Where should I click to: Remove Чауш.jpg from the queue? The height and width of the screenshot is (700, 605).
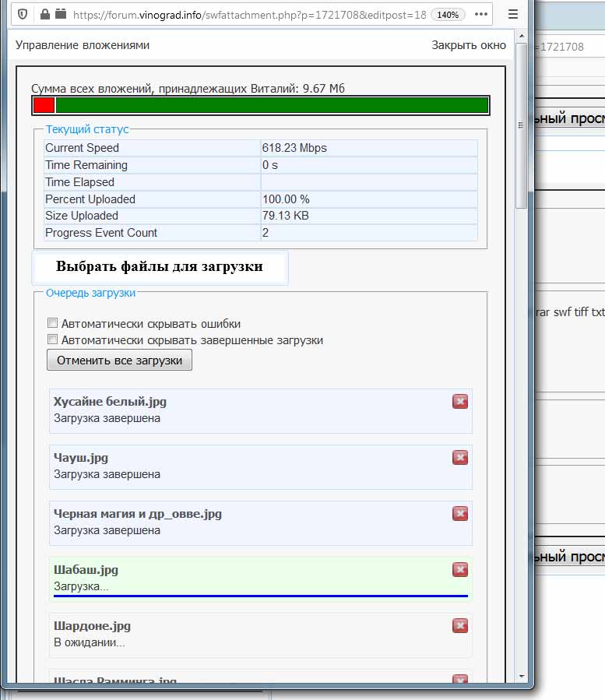[x=460, y=458]
